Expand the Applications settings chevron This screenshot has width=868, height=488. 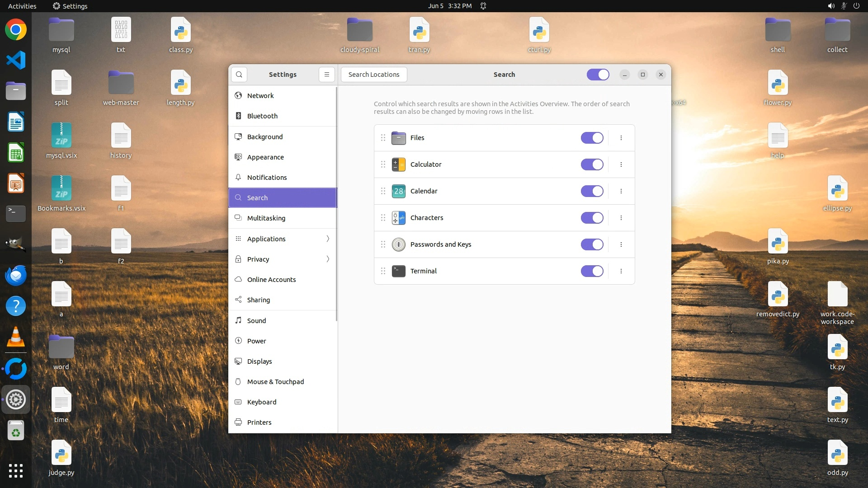pos(328,239)
